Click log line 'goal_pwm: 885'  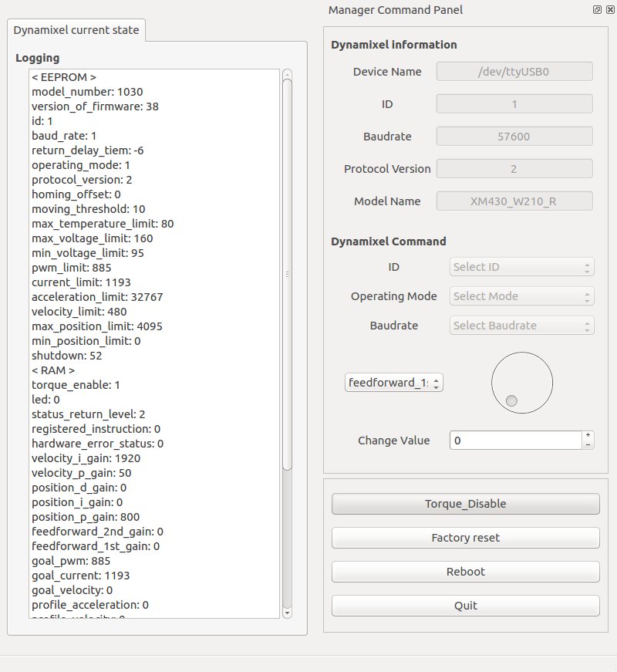(71, 561)
